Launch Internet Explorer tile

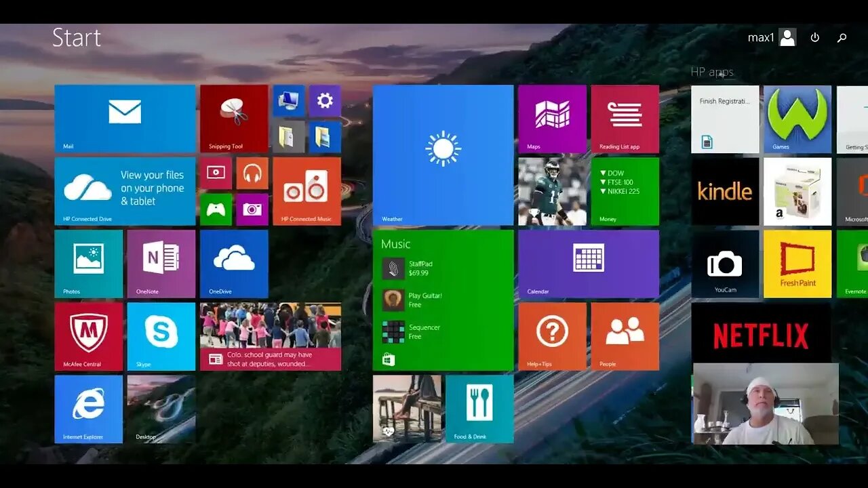pos(88,409)
